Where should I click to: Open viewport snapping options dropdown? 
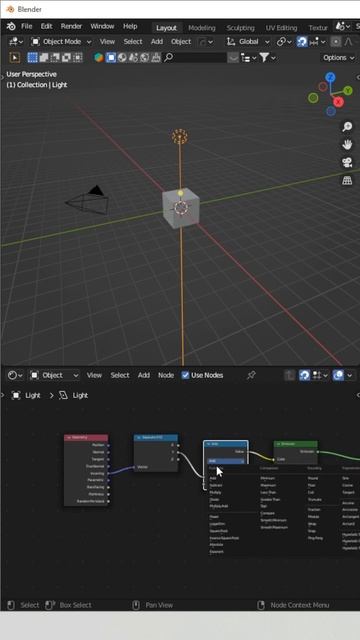click(x=318, y=42)
